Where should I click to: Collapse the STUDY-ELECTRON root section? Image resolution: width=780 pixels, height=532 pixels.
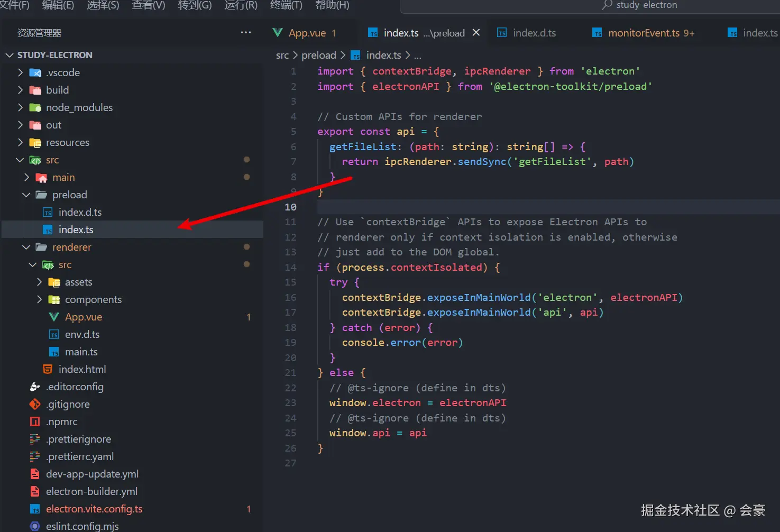point(10,55)
